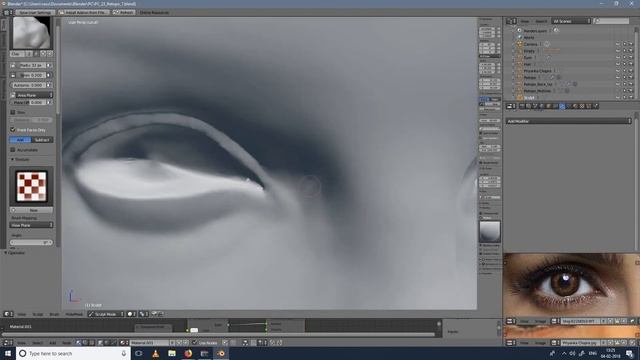Viewport: 640px width, 360px height.
Task: Select Camera in the outliner
Action: point(531,44)
